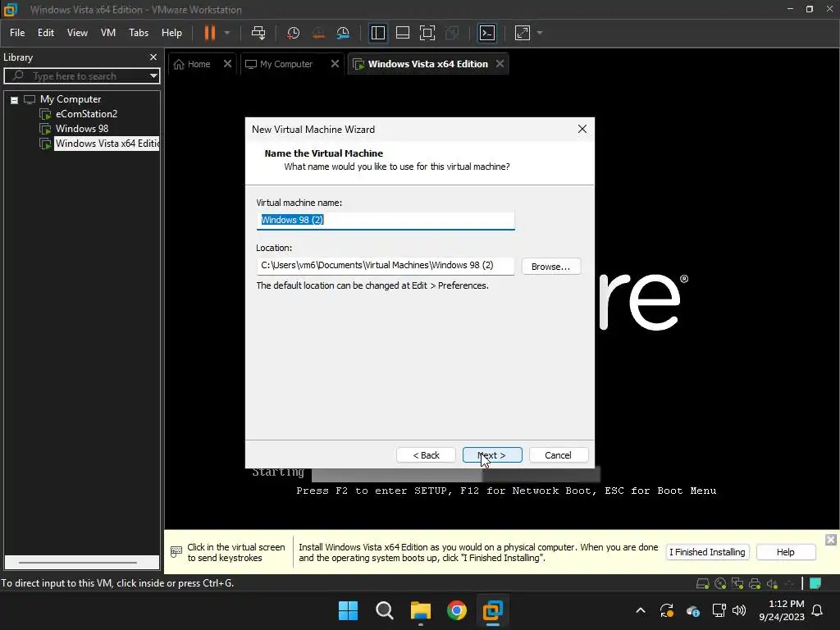Image resolution: width=840 pixels, height=630 pixels.
Task: Click the VMware Workstation taskbar icon
Action: click(x=493, y=610)
